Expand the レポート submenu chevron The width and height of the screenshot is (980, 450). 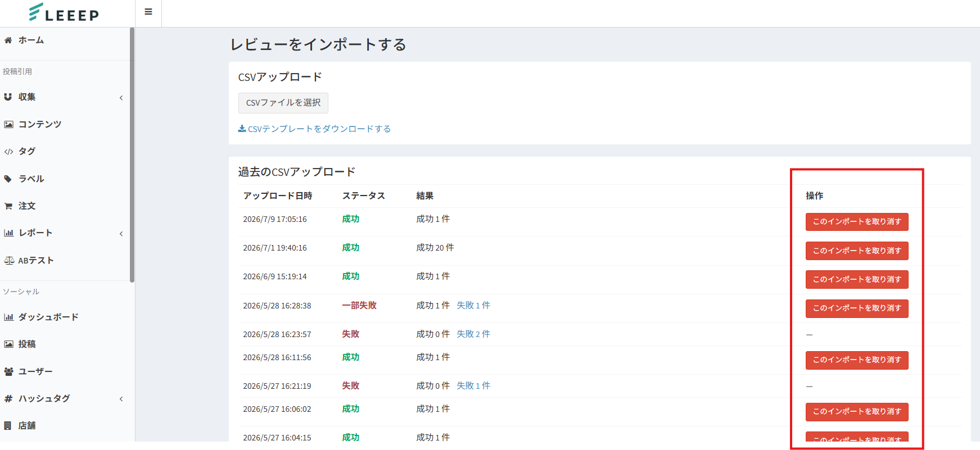(x=121, y=234)
